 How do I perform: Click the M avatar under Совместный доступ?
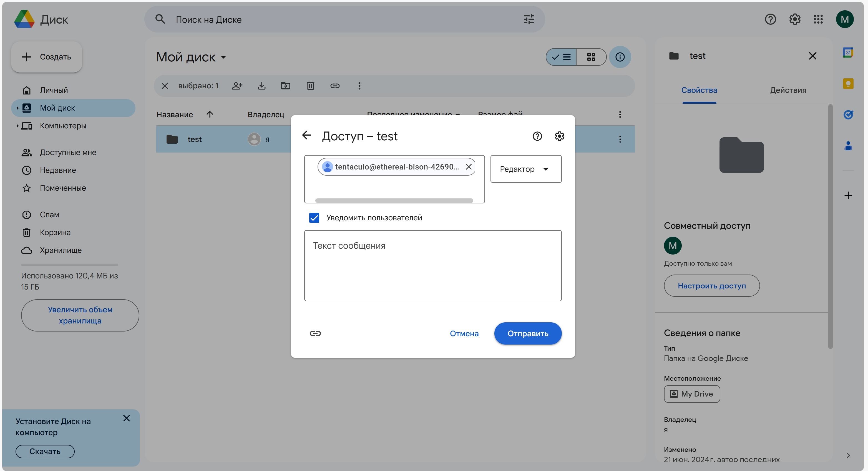point(673,246)
